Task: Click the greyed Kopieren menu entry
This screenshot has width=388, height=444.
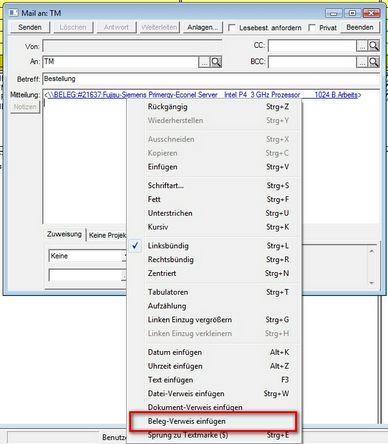Action: click(214, 153)
